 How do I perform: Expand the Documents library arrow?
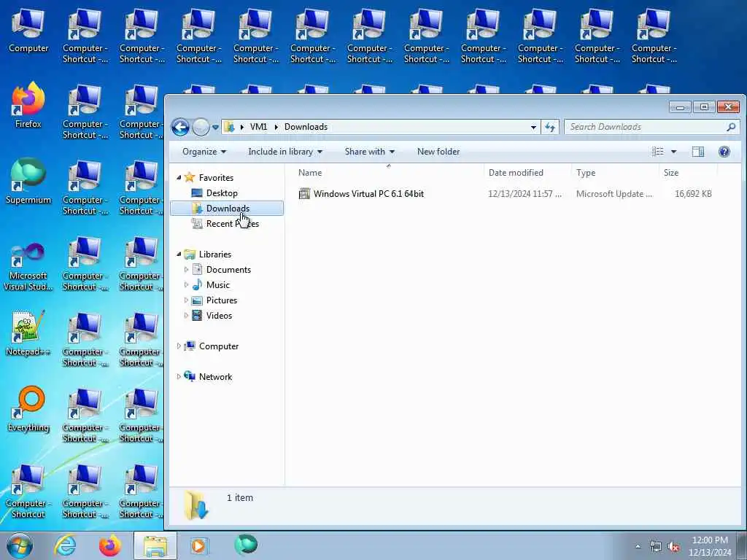(186, 270)
